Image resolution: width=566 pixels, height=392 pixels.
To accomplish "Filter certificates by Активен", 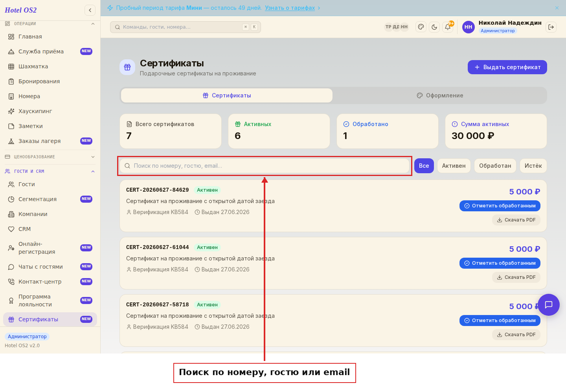I will 454,166.
